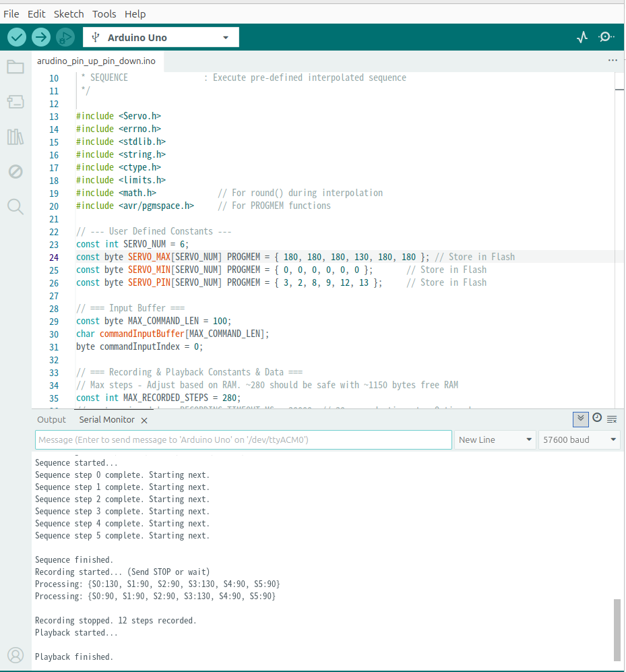The width and height of the screenshot is (626, 672).
Task: Click 'Sequence finished.' output line
Action: (74, 559)
